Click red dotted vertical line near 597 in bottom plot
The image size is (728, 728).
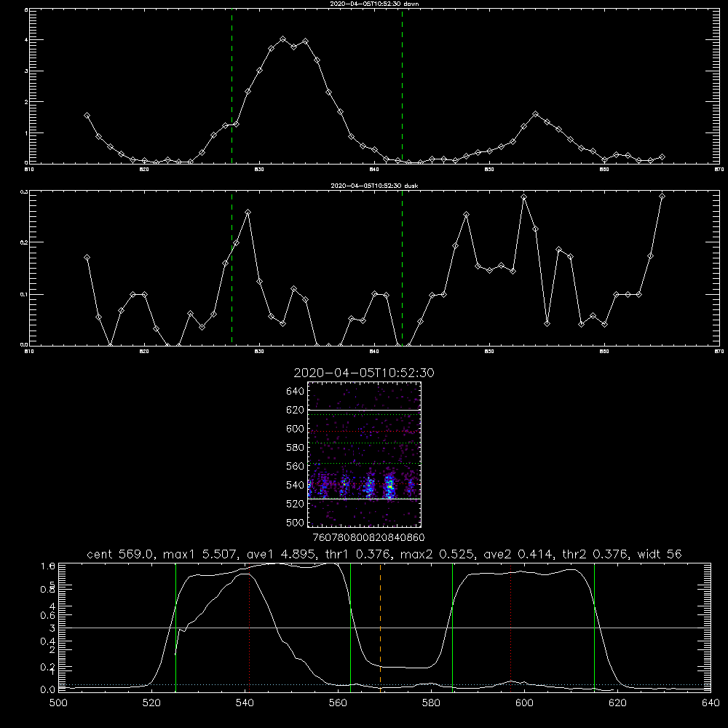511,627
